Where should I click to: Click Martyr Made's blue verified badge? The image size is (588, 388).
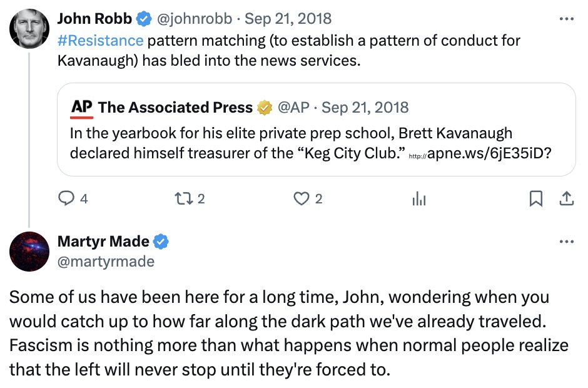point(161,242)
